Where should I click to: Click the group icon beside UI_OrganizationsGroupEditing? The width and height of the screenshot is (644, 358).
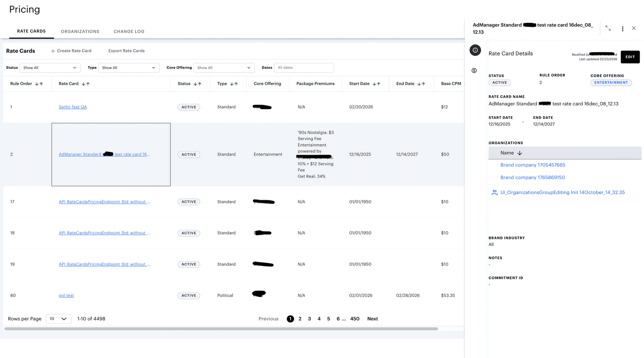494,192
